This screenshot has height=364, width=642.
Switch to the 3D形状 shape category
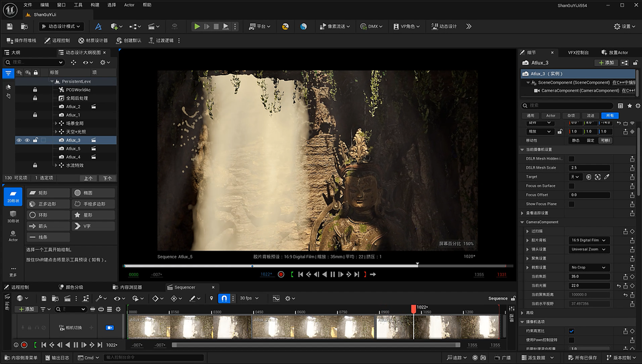[x=13, y=216]
